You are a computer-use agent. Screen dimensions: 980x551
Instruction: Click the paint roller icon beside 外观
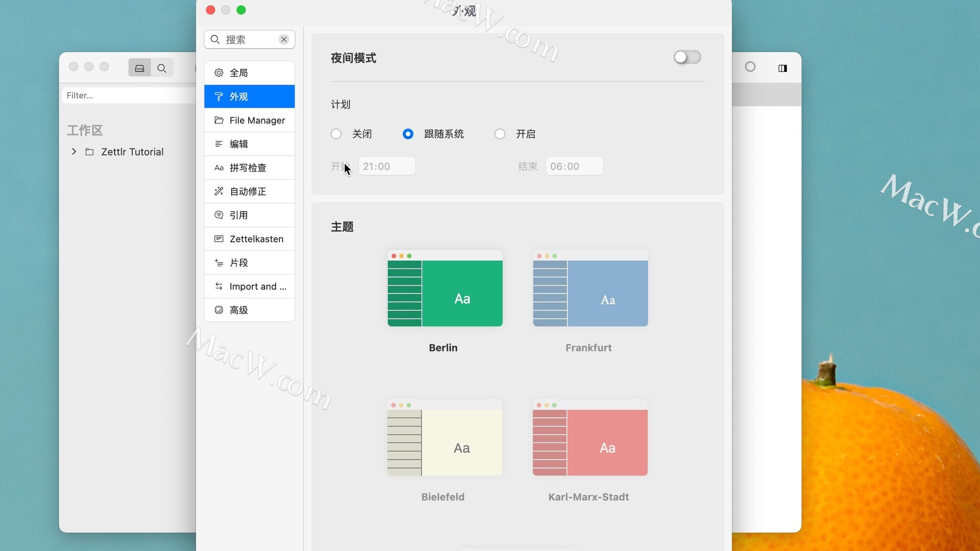(219, 96)
